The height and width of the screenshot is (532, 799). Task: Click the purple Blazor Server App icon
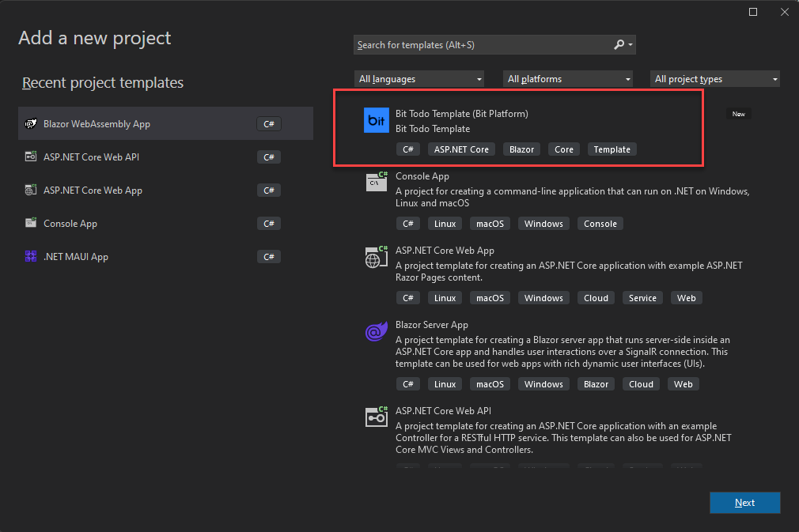coord(376,331)
